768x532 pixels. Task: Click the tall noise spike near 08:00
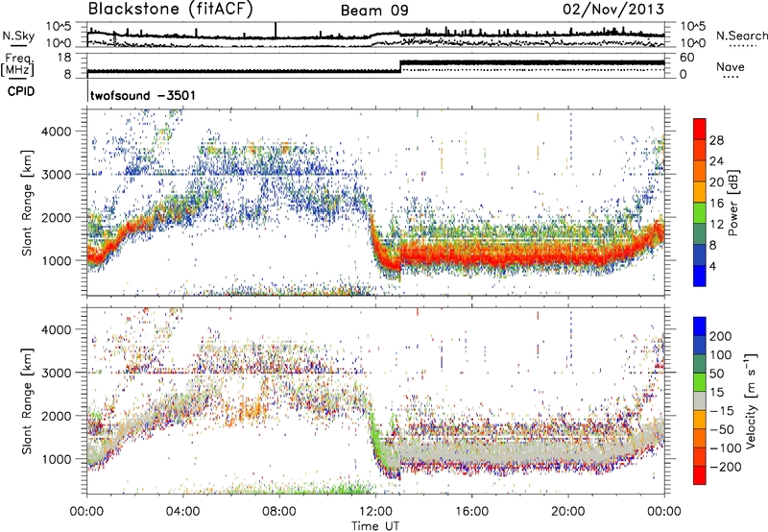(276, 30)
